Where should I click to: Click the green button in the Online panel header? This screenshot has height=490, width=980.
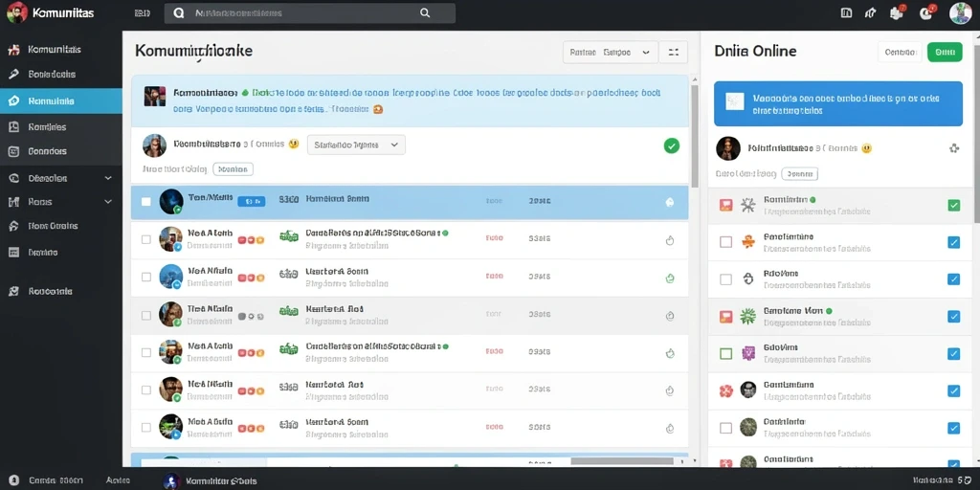click(945, 52)
